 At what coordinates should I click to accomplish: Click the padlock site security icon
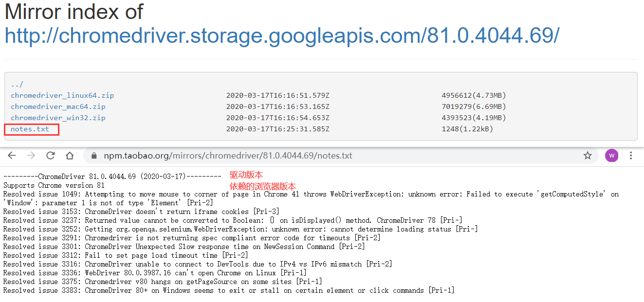tap(94, 156)
